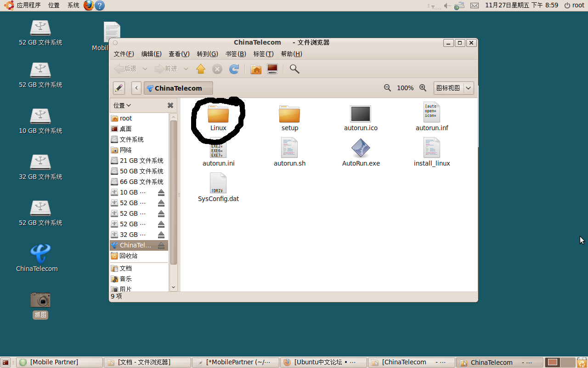Viewport: 588px width, 368px height.
Task: Reload the current folder
Action: coord(234,69)
